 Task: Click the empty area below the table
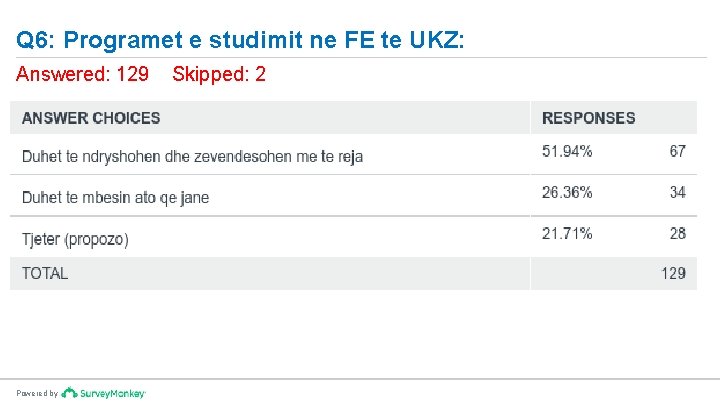(x=360, y=335)
